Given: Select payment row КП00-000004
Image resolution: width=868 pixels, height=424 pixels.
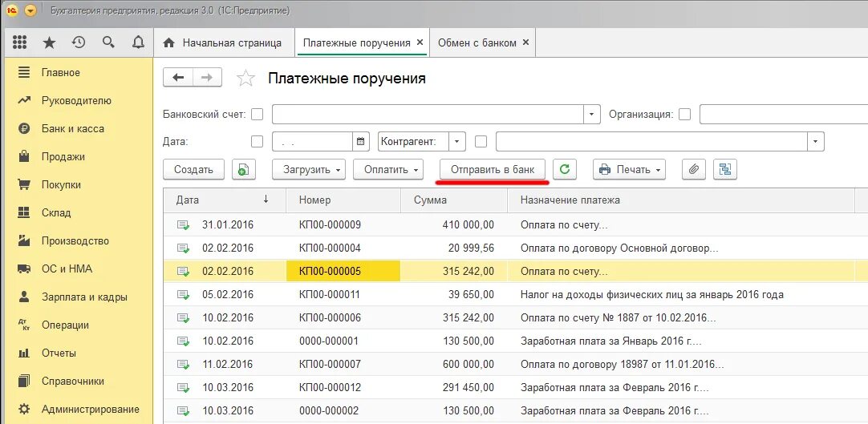Looking at the screenshot, I should coord(516,248).
